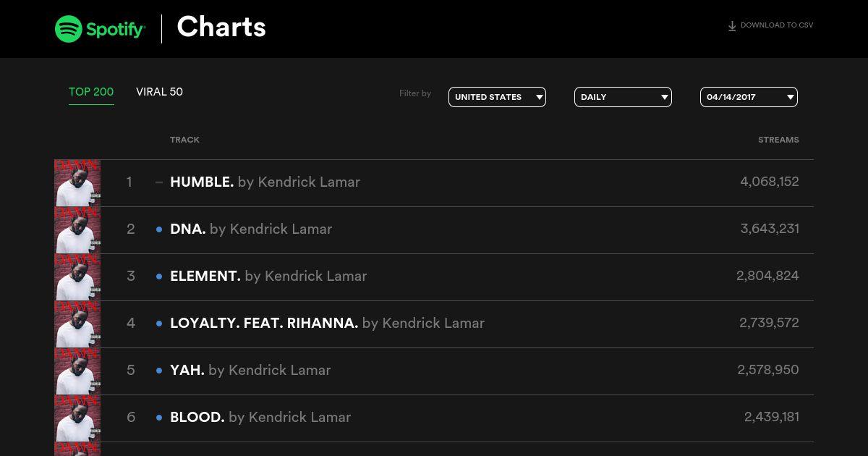
Task: Open the UNITED STATES country dropdown
Action: [x=497, y=97]
